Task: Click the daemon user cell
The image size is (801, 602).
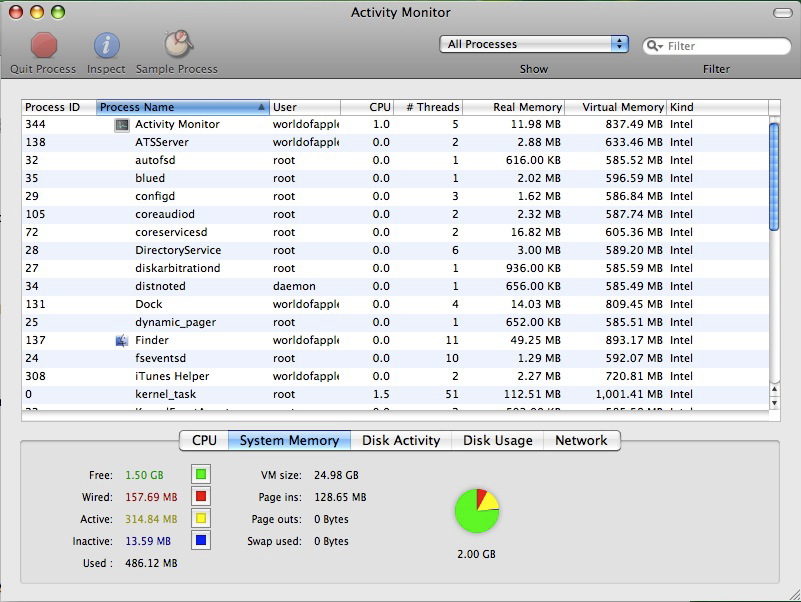Action: point(294,286)
